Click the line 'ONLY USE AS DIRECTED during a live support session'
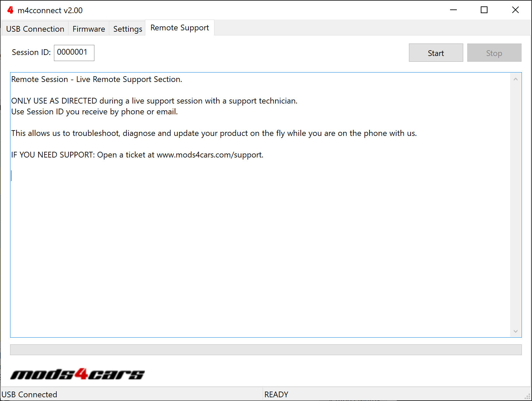Viewport: 532px width, 401px height. (154, 101)
